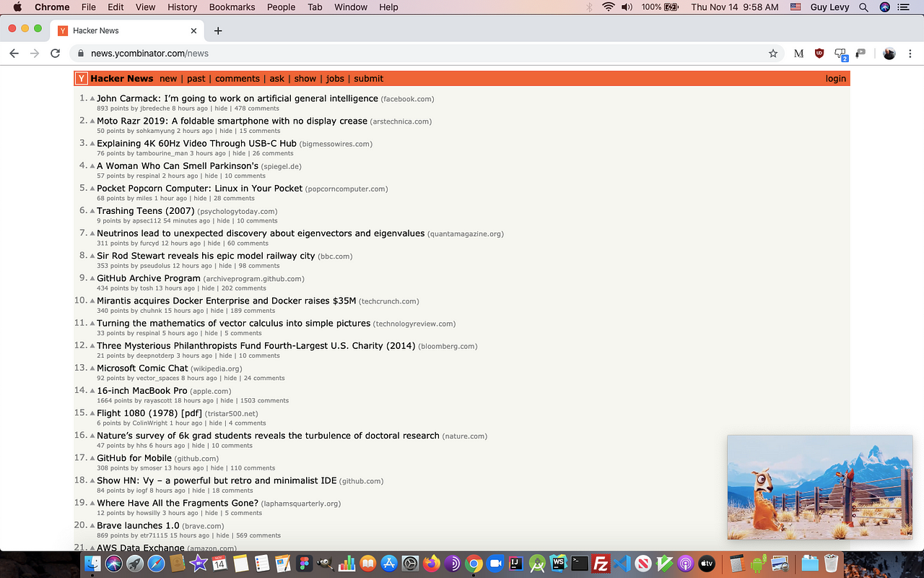The height and width of the screenshot is (578, 924).
Task: Upvote the GitHub Archive Program story
Action: pyautogui.click(x=92, y=277)
